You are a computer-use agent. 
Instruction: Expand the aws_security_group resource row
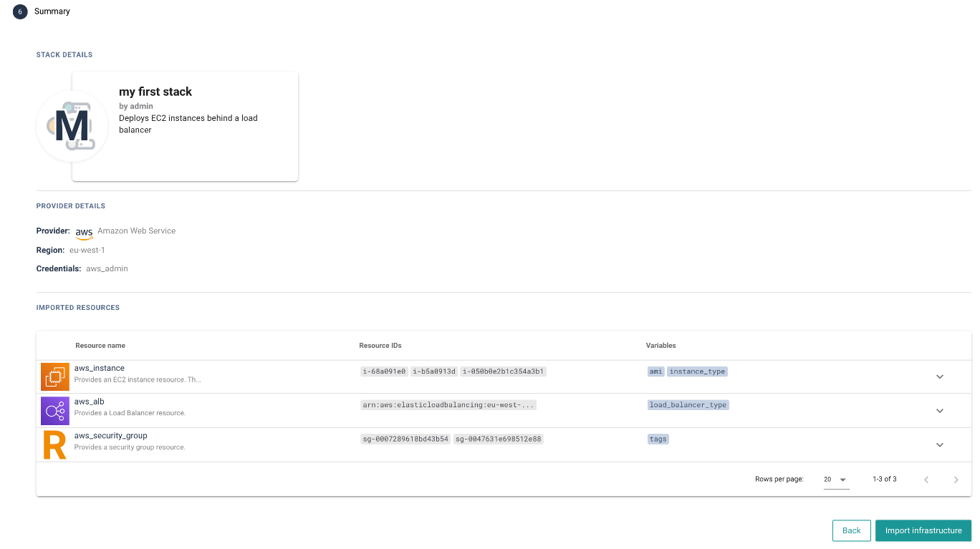pyautogui.click(x=940, y=444)
